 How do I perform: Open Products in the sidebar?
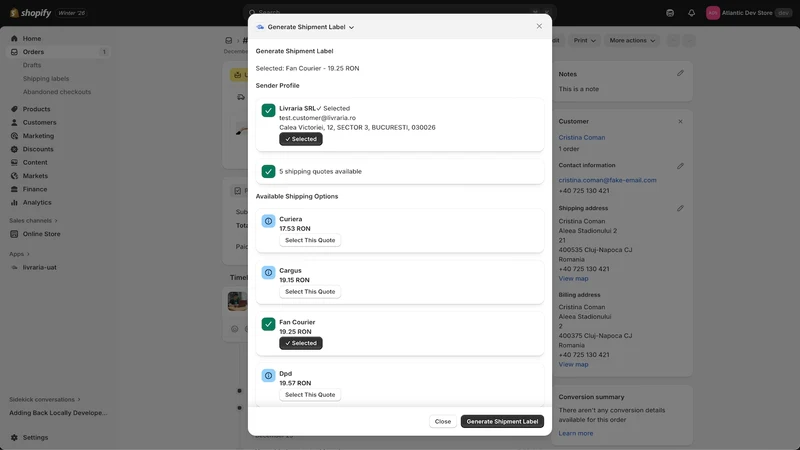click(x=36, y=109)
